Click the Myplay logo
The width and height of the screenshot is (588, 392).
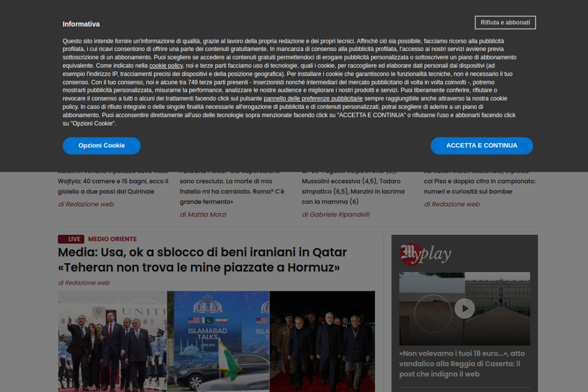point(425,254)
